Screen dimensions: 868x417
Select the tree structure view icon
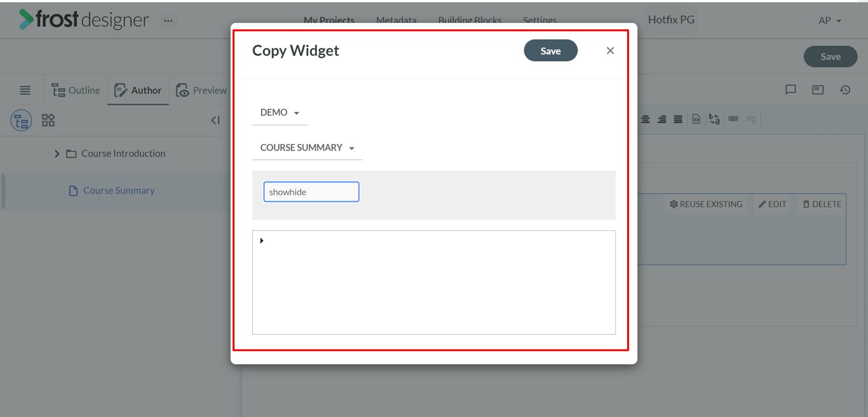pos(21,120)
